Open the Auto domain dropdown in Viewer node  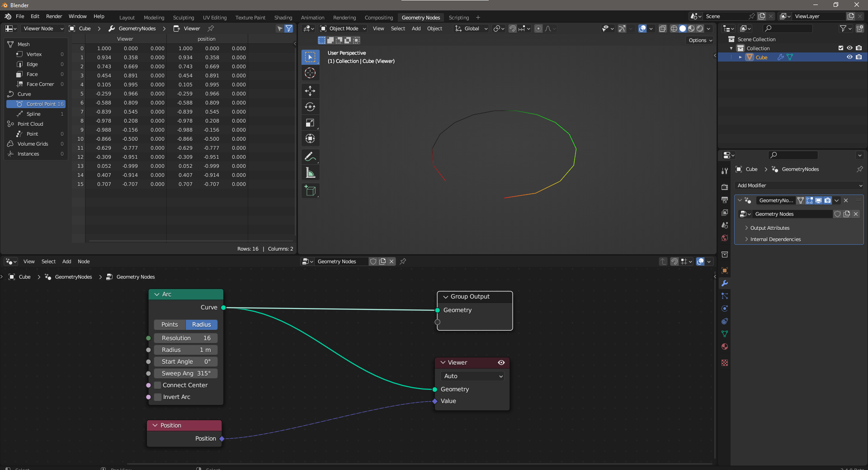tap(473, 376)
